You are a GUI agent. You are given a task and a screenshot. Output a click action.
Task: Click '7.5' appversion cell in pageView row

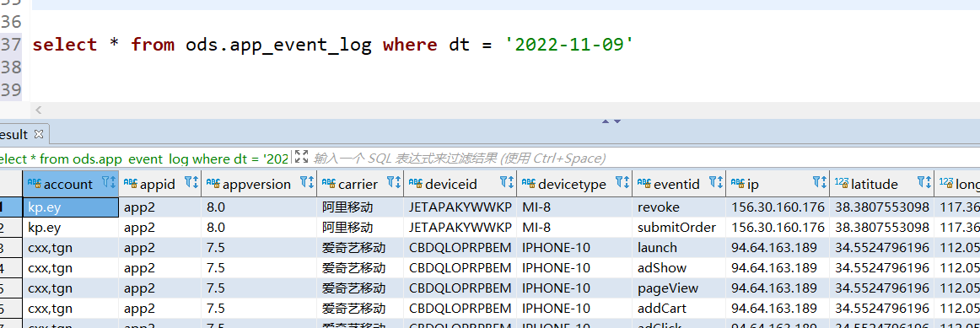coord(259,288)
